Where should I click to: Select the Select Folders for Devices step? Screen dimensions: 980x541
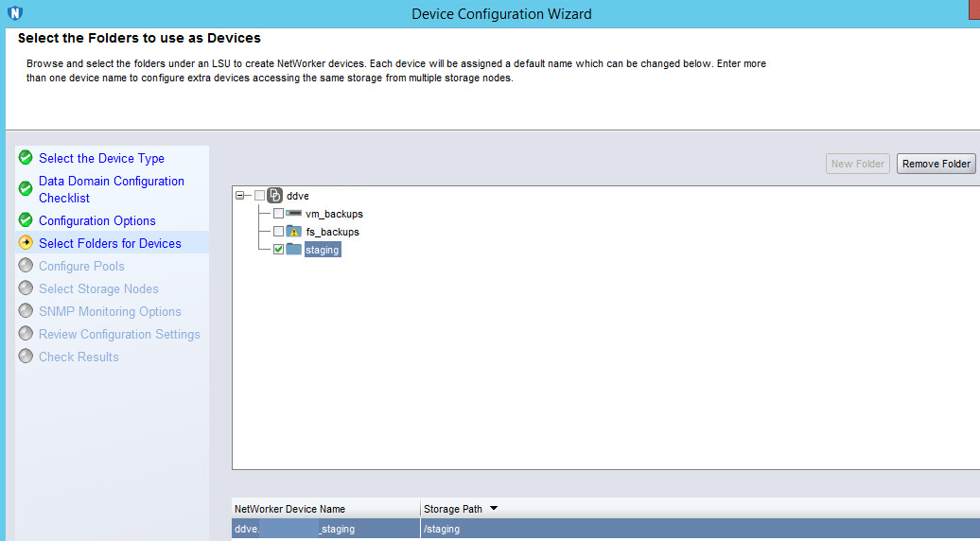click(x=110, y=243)
